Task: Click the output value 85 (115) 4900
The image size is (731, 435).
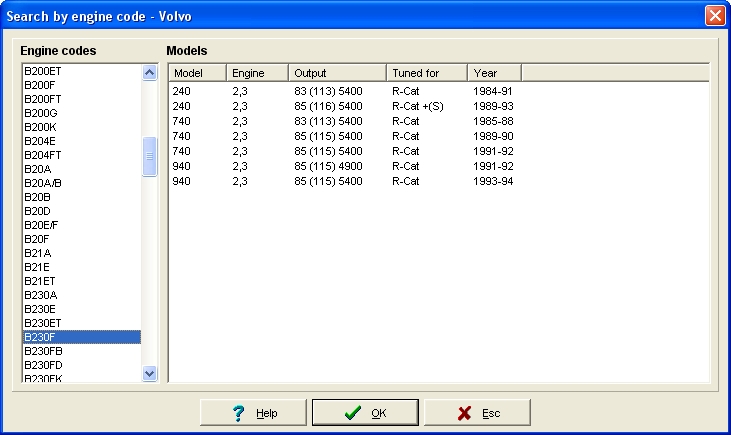Action: pos(328,166)
